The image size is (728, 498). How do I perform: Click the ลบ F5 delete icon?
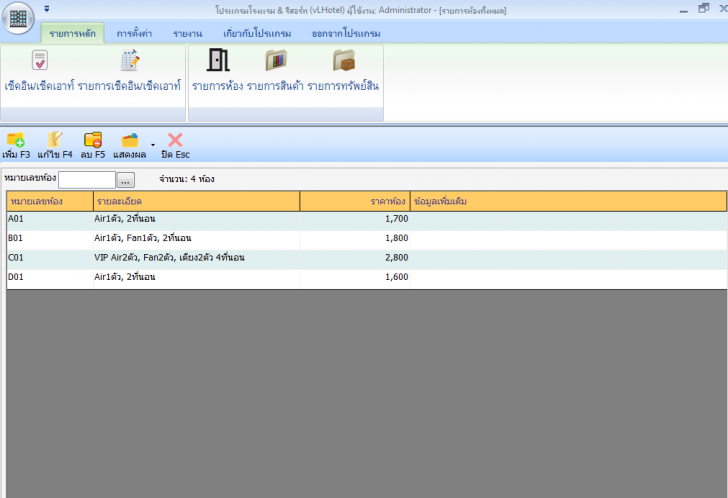[x=93, y=140]
